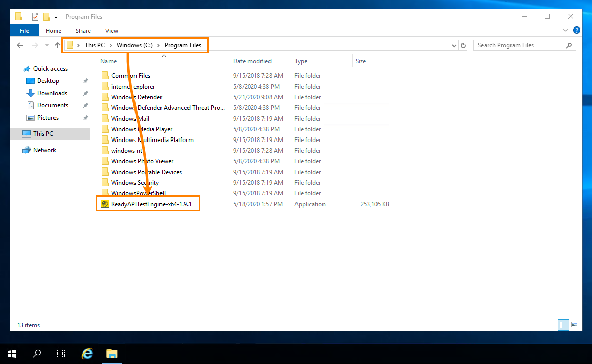Image resolution: width=592 pixels, height=364 pixels.
Task: Select the WindowsPowerShell folder icon
Action: (x=105, y=193)
